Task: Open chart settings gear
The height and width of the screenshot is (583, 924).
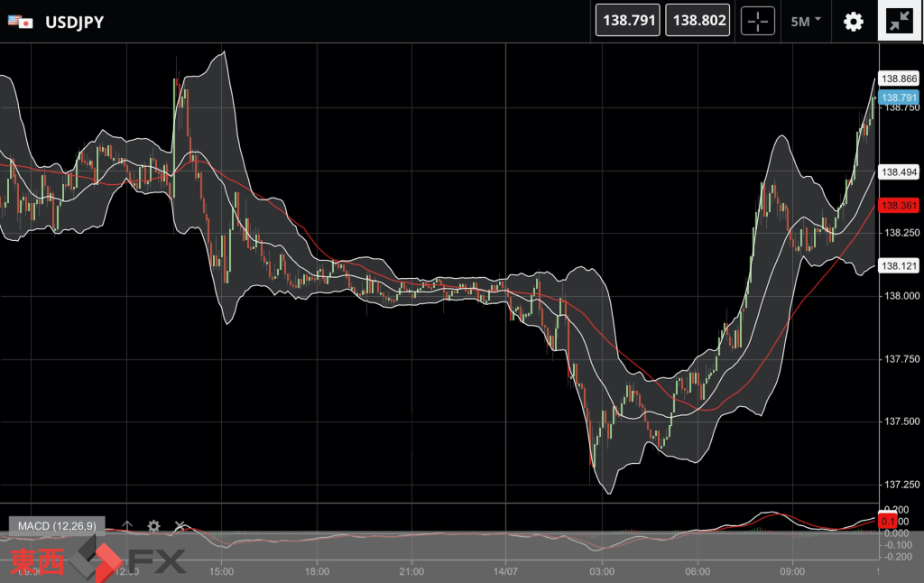Action: click(x=854, y=22)
